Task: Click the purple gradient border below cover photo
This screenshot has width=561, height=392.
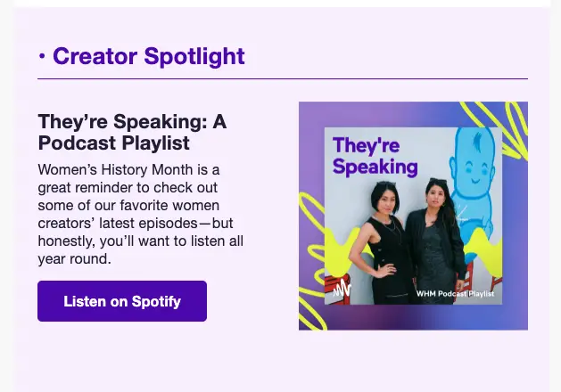Action: (x=413, y=317)
